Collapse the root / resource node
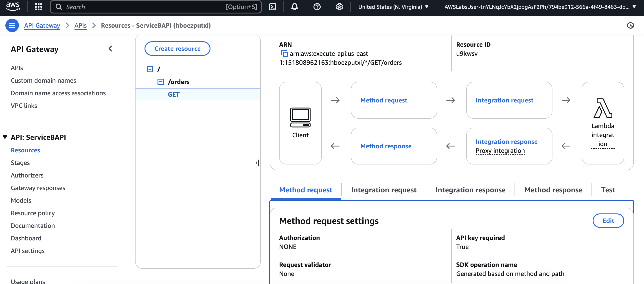 pyautogui.click(x=150, y=69)
